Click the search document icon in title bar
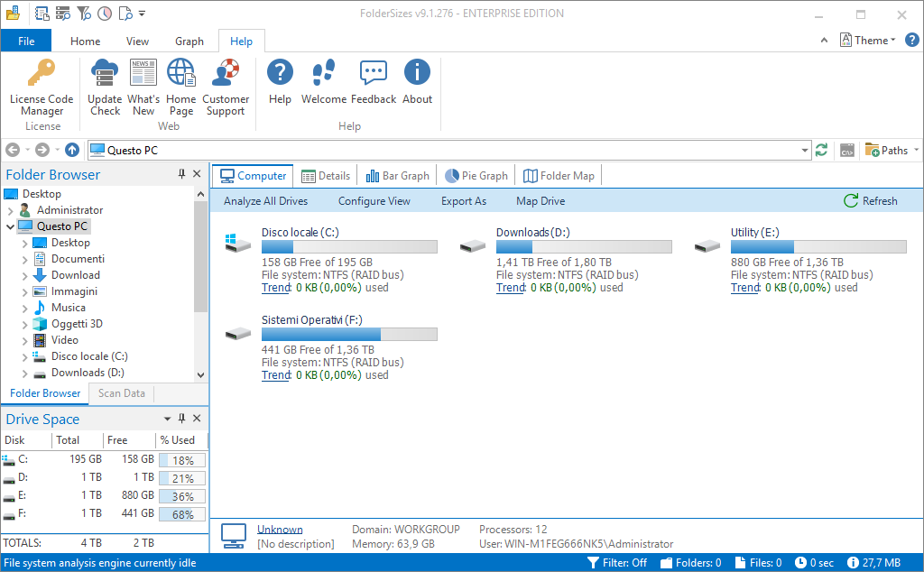The width and height of the screenshot is (924, 572). pos(125,13)
